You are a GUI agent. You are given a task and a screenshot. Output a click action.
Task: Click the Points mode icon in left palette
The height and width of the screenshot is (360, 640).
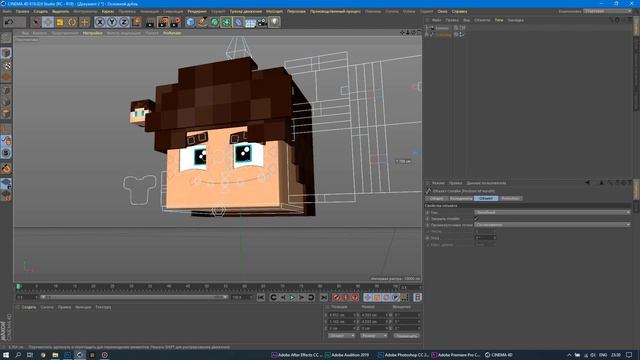(6, 90)
